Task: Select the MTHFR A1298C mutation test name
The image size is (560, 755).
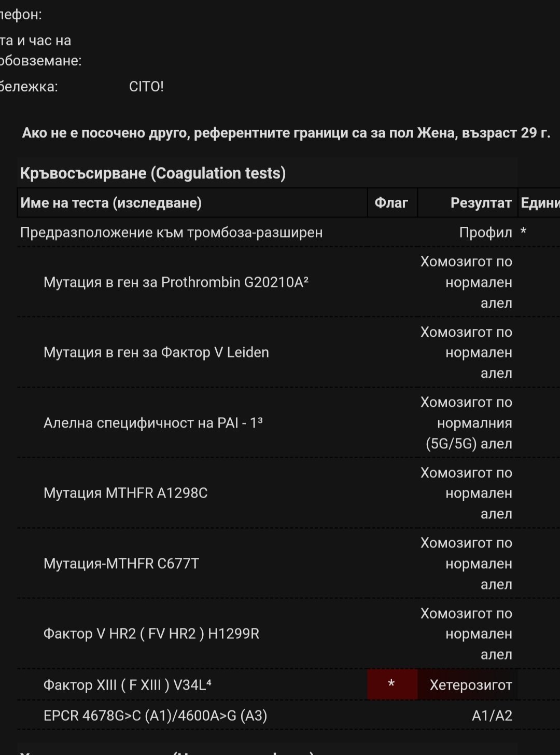Action: (125, 492)
